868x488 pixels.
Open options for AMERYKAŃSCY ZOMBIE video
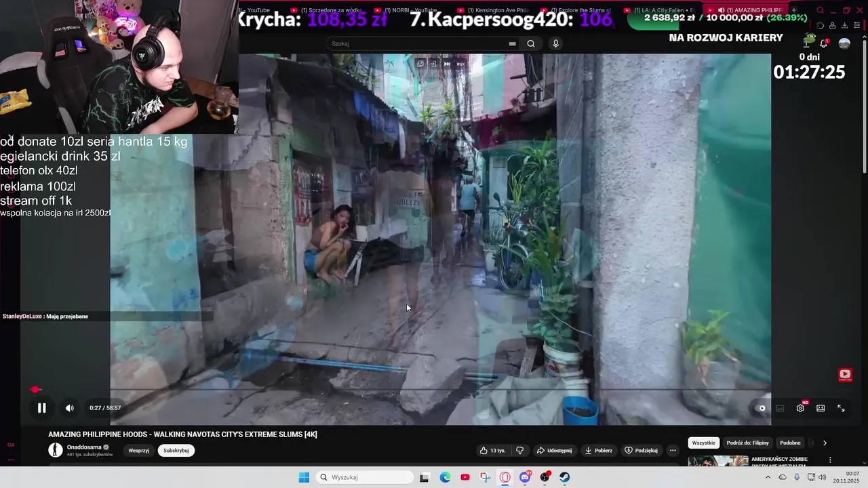coord(830,460)
